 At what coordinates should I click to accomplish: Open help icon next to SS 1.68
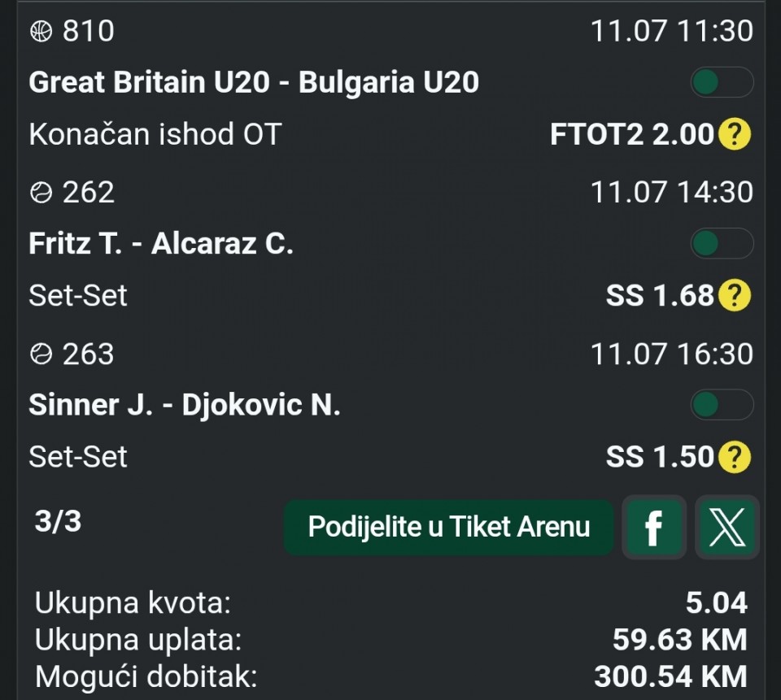[x=734, y=295]
